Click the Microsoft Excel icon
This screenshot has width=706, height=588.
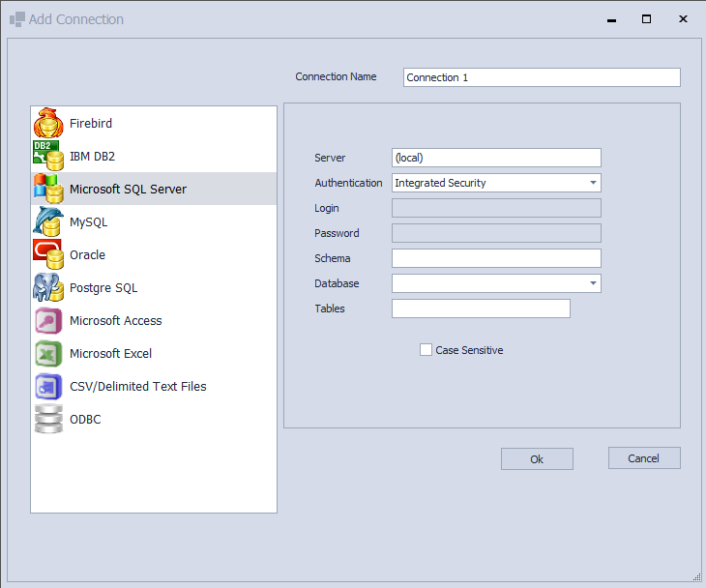click(48, 353)
